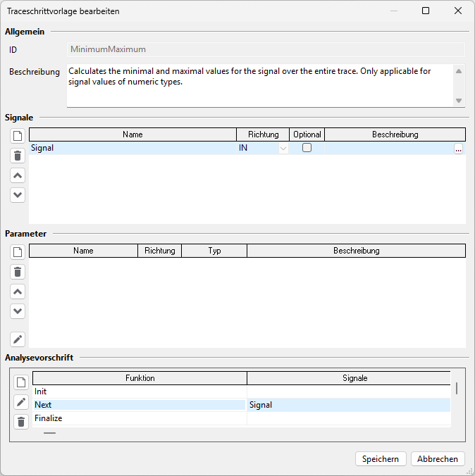The width and height of the screenshot is (475, 476).
Task: Click the ID field containing MinimumMaximum
Action: pos(266,49)
